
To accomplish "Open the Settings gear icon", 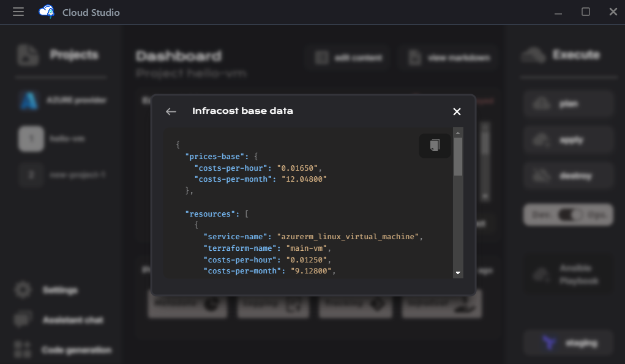I will (x=23, y=290).
